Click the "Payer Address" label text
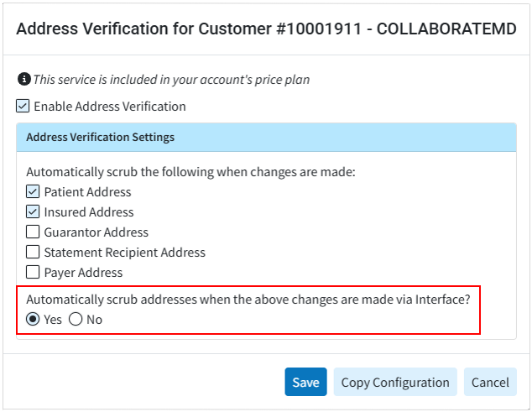532x412 pixels. pos(84,273)
